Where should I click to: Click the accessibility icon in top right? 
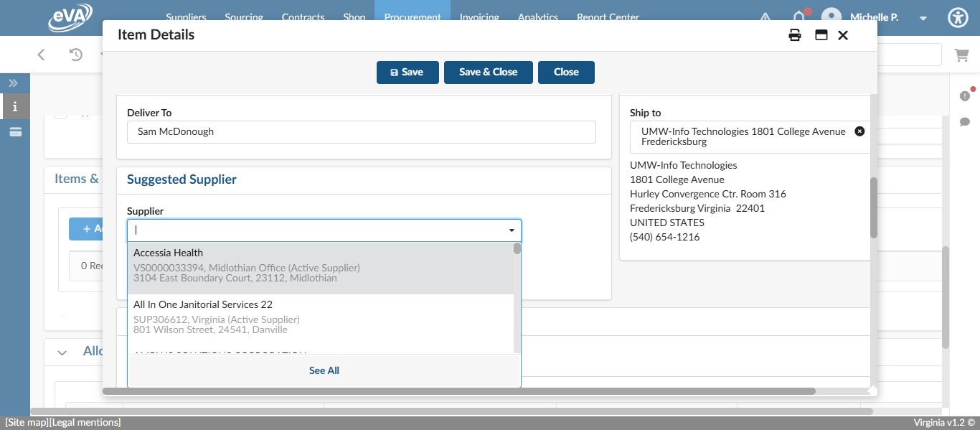pyautogui.click(x=958, y=17)
